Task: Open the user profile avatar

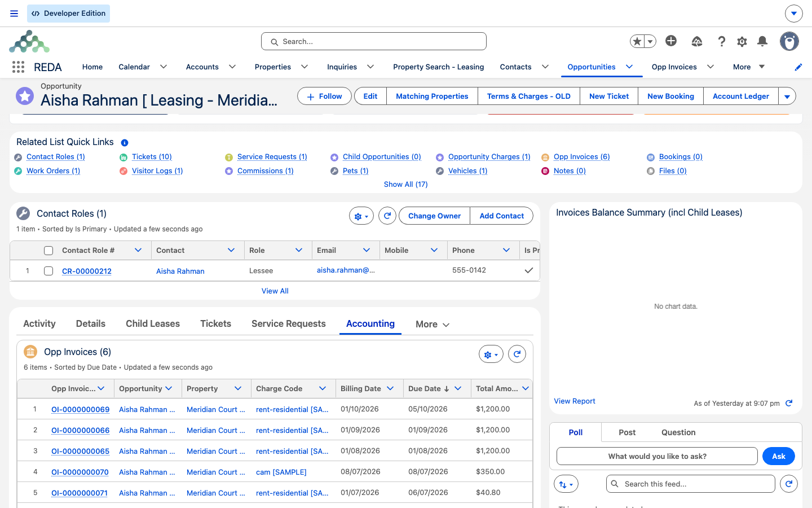Action: tap(789, 41)
